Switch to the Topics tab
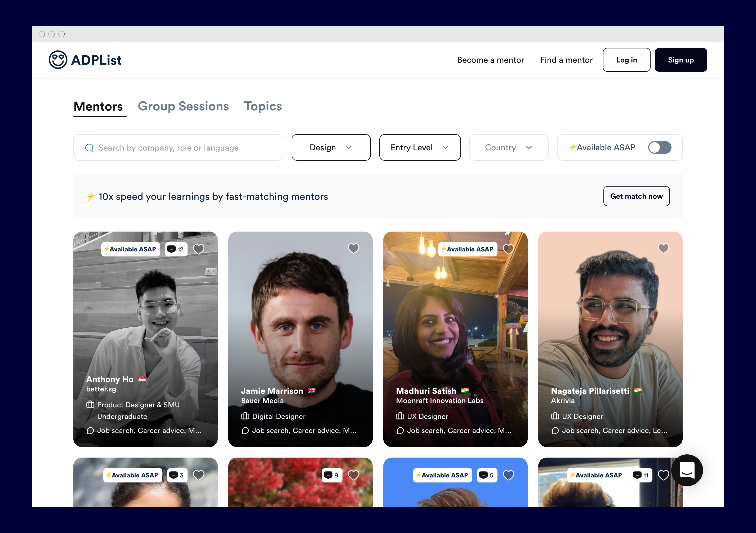Image resolution: width=756 pixels, height=533 pixels. click(263, 106)
